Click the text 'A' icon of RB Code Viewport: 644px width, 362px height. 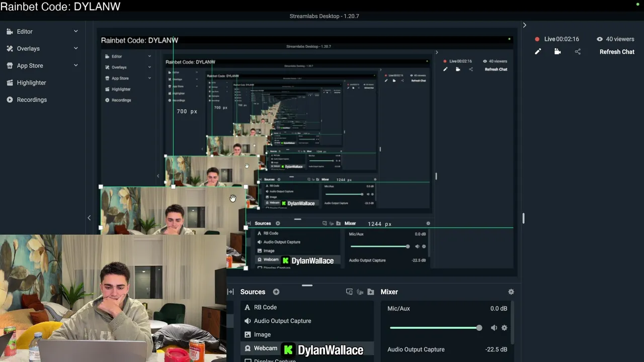[x=247, y=307]
